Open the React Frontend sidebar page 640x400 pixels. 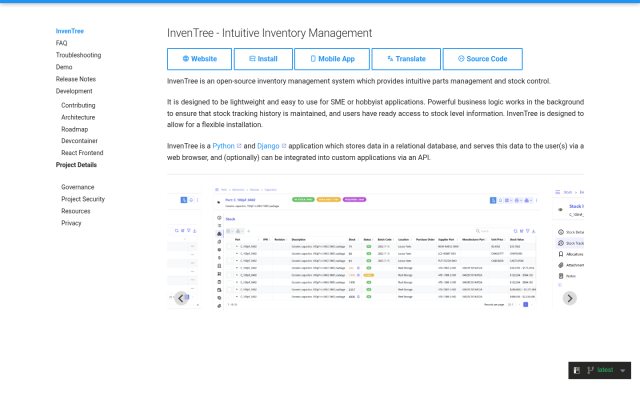82,153
